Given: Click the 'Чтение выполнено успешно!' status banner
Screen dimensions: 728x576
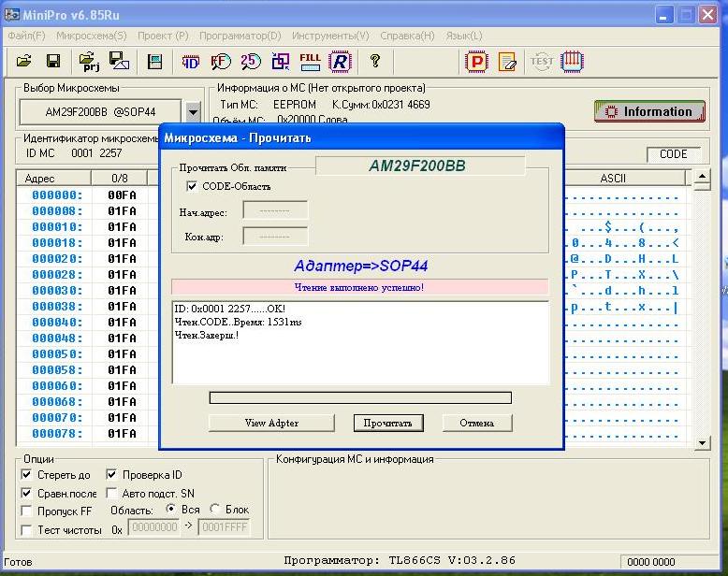Looking at the screenshot, I should point(359,287).
